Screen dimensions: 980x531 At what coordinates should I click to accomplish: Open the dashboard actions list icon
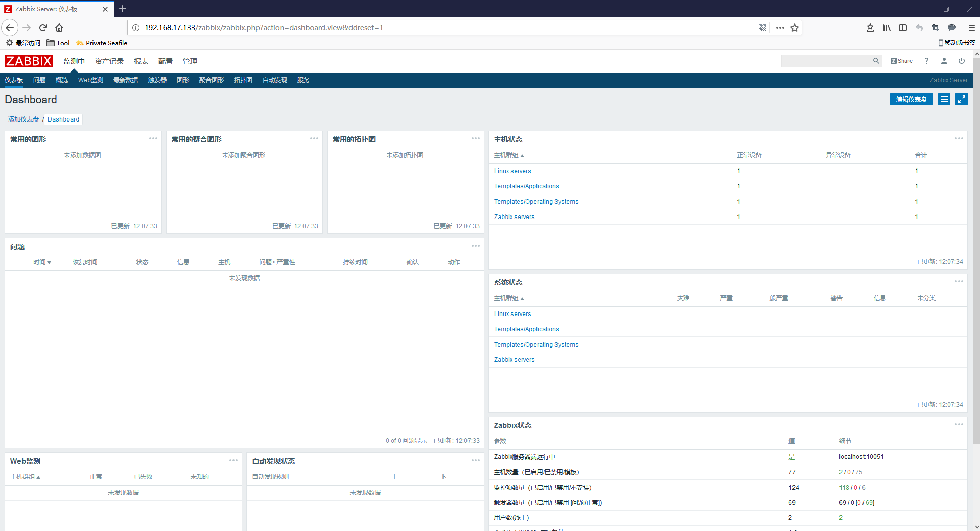tap(944, 99)
